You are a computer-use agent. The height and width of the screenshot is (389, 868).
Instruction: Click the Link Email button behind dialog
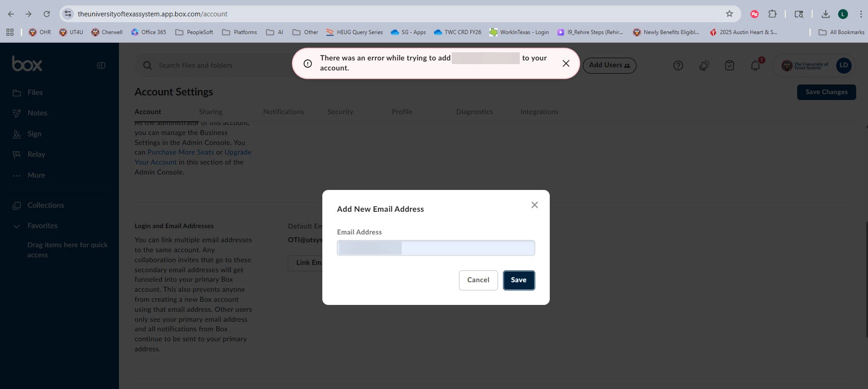(306, 263)
